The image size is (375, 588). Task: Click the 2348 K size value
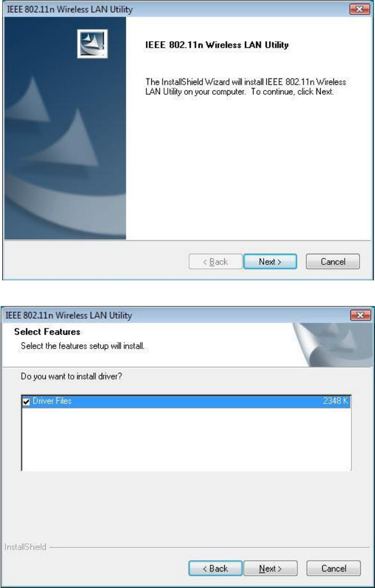pos(336,401)
